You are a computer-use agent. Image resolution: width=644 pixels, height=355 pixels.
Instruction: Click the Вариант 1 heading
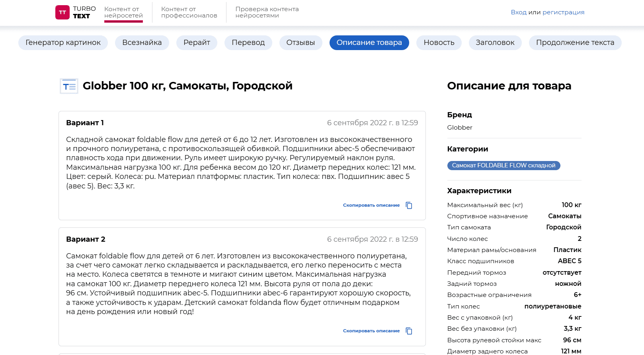(85, 123)
